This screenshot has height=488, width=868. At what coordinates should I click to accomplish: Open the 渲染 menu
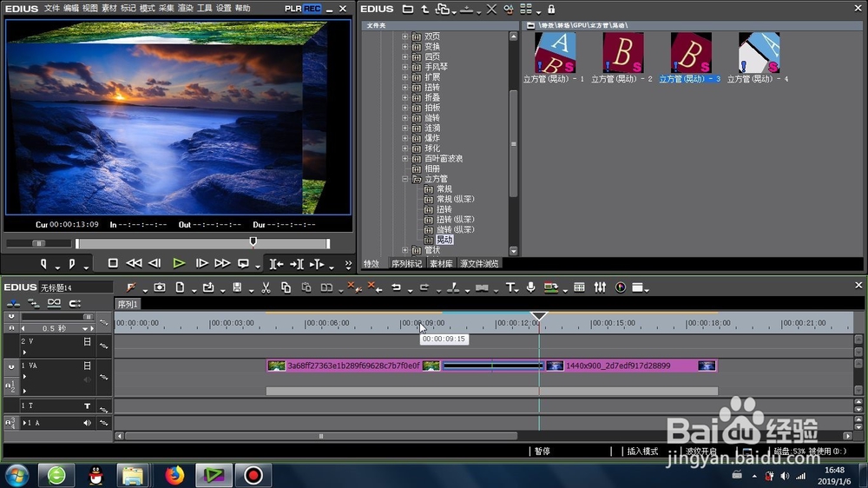pos(186,9)
